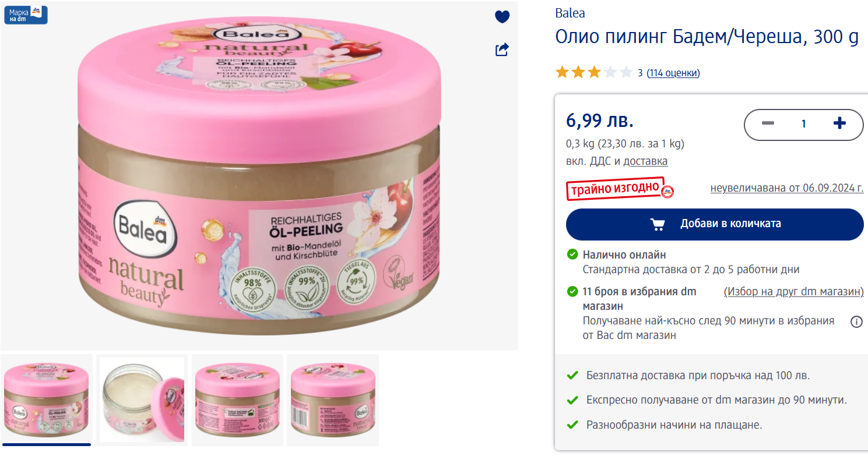Viewport: 868px width, 463px height.
Task: Select the opened jar thumbnail
Action: [142, 400]
